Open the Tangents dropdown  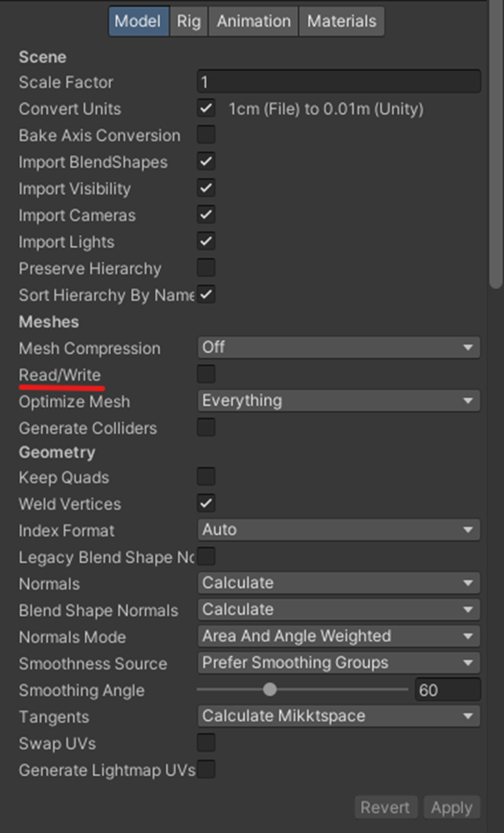click(338, 715)
